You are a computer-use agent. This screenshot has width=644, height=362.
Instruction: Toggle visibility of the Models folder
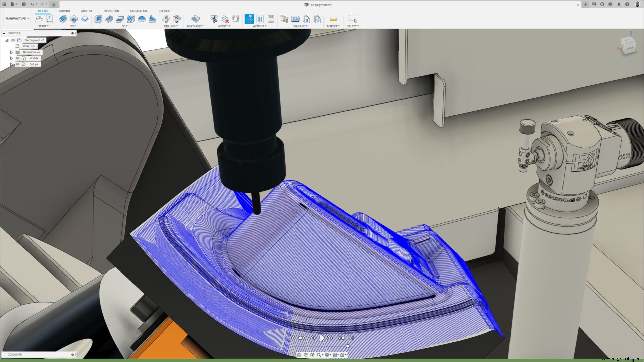pyautogui.click(x=17, y=58)
